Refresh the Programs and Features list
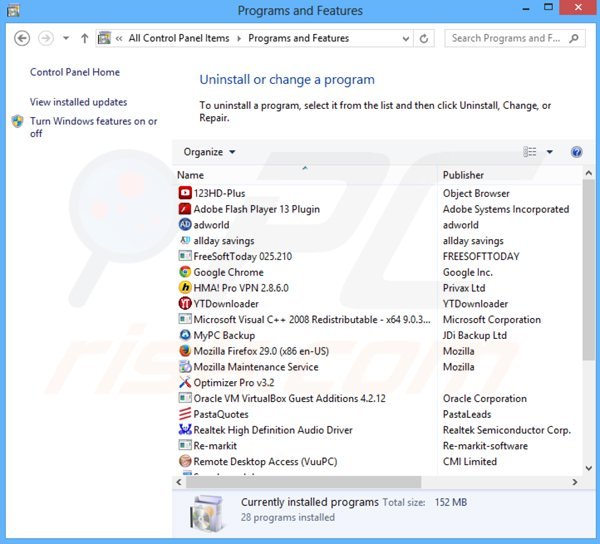The width and height of the screenshot is (600, 544). tap(424, 38)
